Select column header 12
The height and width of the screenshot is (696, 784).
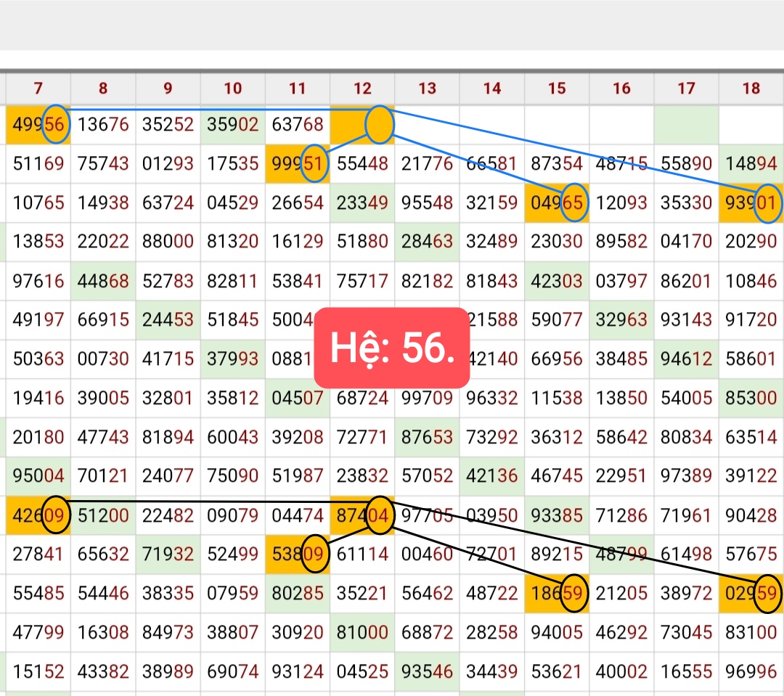tap(362, 89)
